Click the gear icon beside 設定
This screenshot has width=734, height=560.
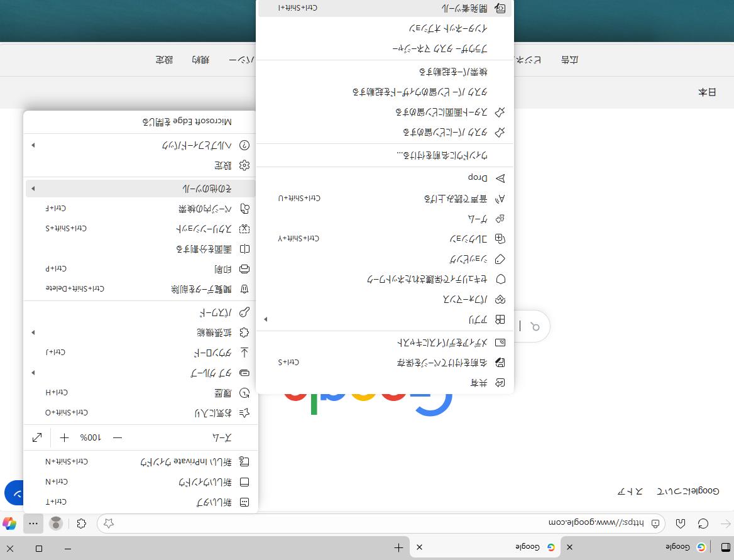click(244, 165)
